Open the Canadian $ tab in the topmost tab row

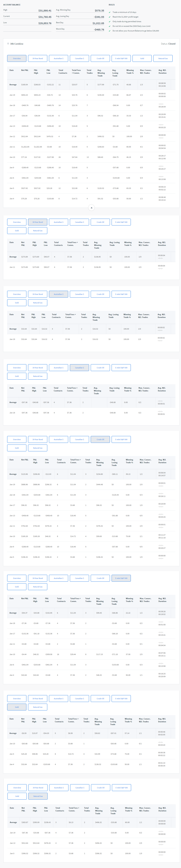pos(80,58)
